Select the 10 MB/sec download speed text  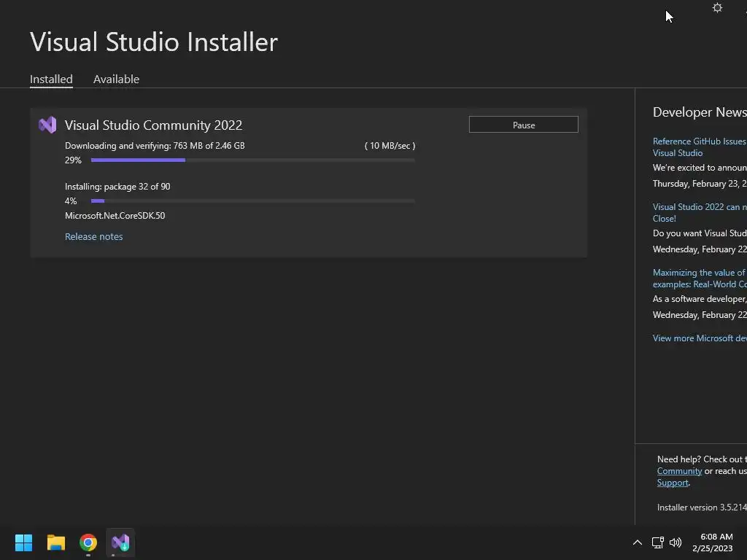pos(390,146)
